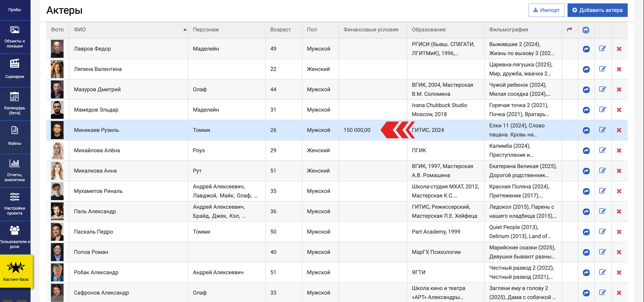Image resolution: width=644 pixels, height=302 pixels.
Task: Click Попов Роман name cell
Action: pyautogui.click(x=128, y=252)
